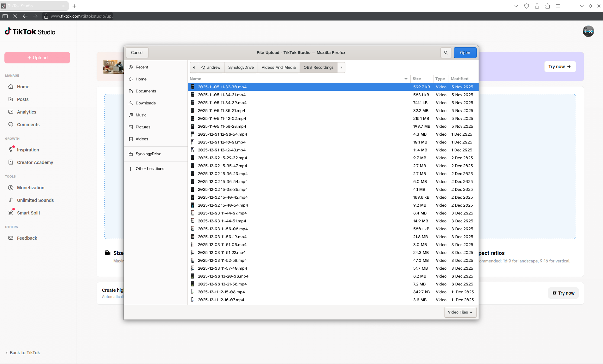The width and height of the screenshot is (603, 364).
Task: Click the search icon in file dialog
Action: pyautogui.click(x=446, y=53)
